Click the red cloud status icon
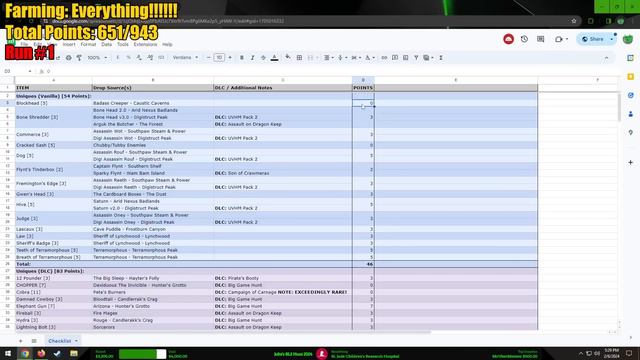Image resolution: width=640 pixels, height=360 pixels. pos(508,39)
